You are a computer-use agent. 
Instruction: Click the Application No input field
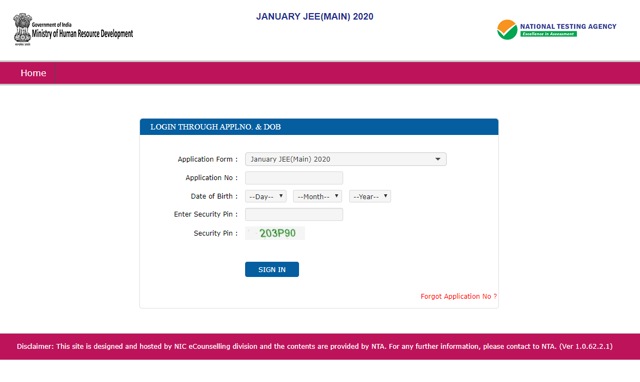pyautogui.click(x=294, y=178)
